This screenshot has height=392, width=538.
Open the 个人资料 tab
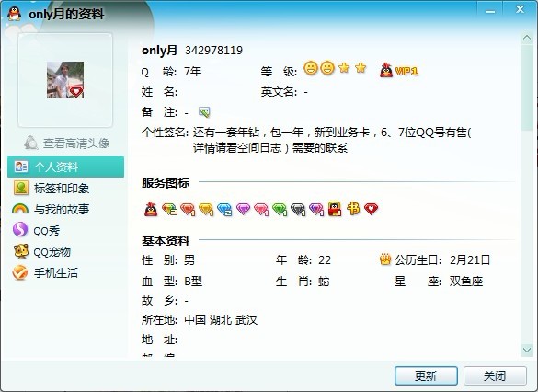tap(66, 167)
